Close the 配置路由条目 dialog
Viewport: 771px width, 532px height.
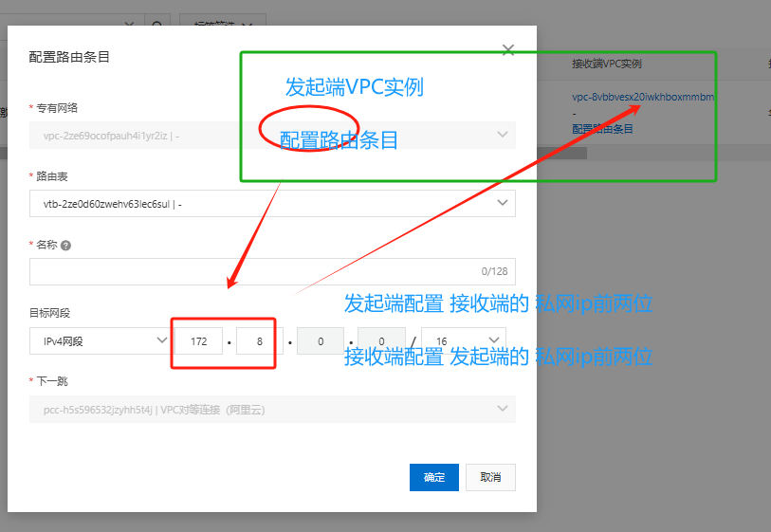pyautogui.click(x=507, y=50)
